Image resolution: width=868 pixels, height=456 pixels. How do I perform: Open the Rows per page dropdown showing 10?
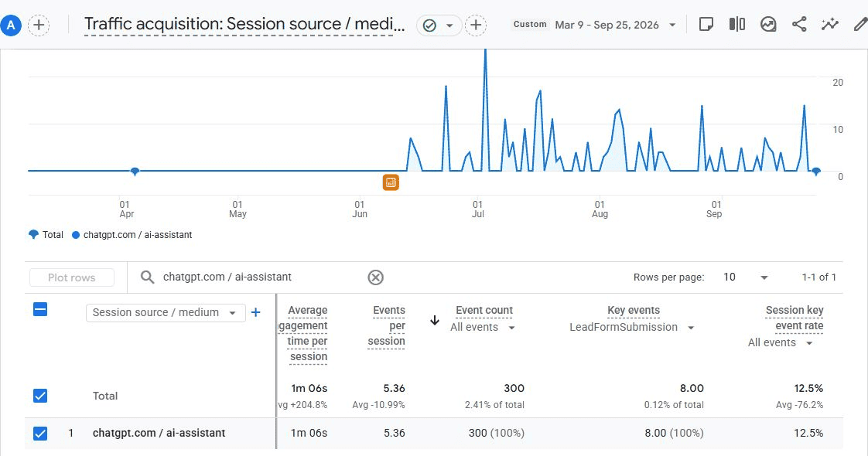pos(745,277)
